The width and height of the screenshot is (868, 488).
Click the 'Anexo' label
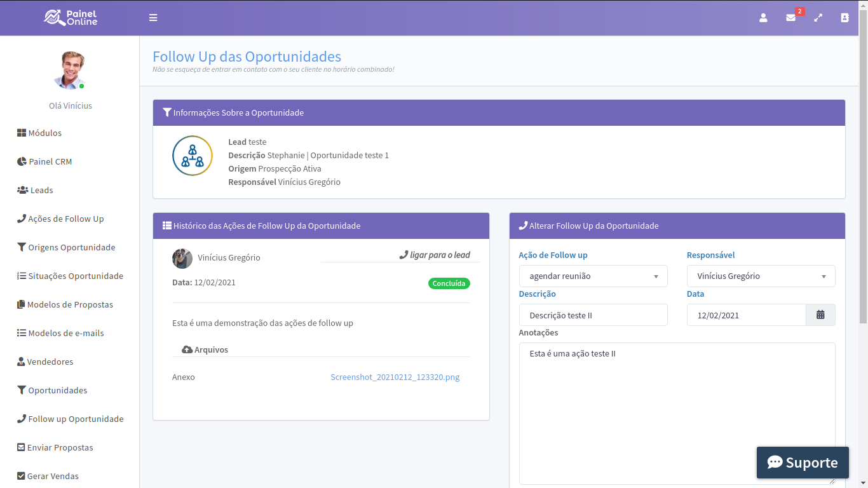click(184, 377)
